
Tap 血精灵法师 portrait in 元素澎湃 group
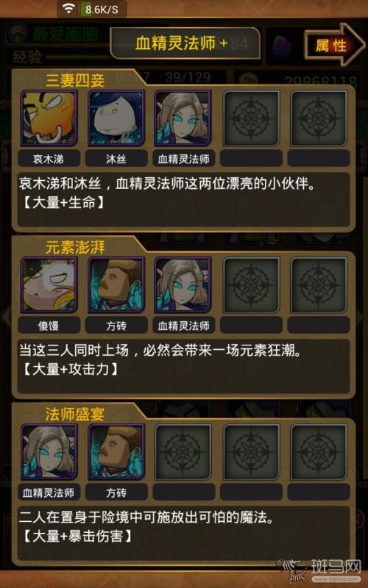click(x=183, y=285)
